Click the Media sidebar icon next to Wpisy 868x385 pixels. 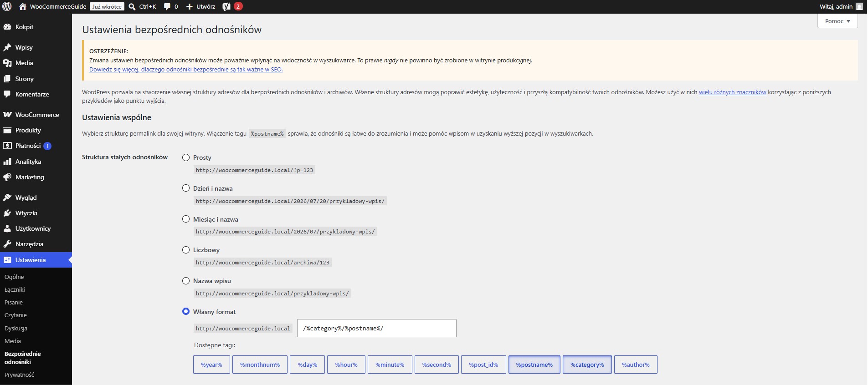(7, 63)
